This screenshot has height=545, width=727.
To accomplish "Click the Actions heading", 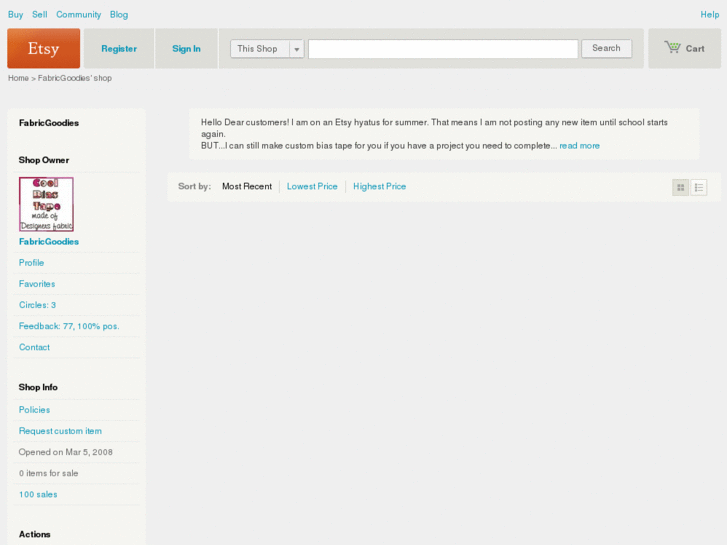I will [34, 534].
